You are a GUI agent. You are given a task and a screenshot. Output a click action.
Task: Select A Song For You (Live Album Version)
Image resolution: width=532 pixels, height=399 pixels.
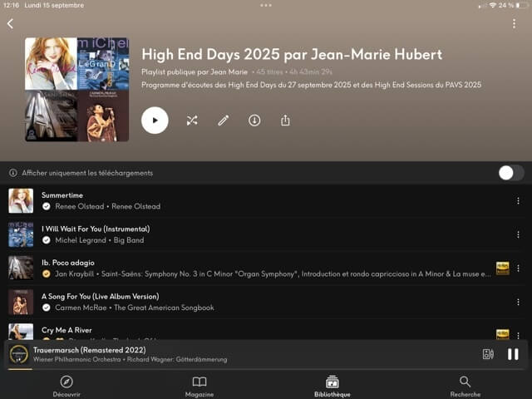(x=100, y=296)
